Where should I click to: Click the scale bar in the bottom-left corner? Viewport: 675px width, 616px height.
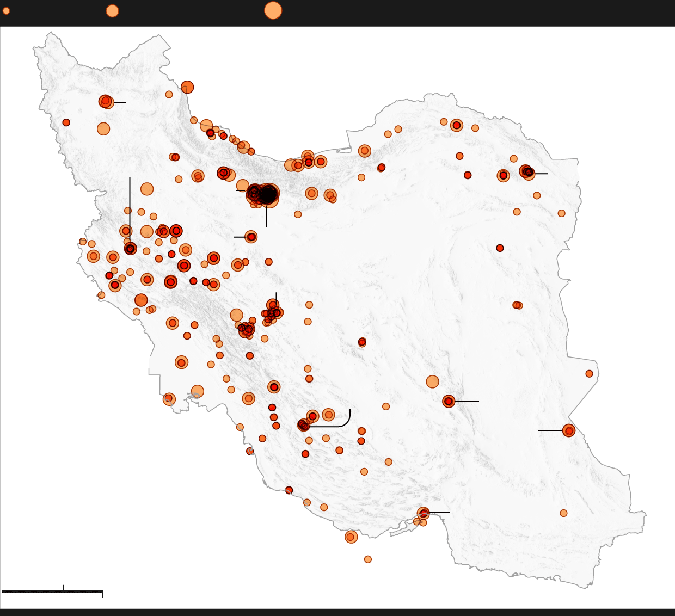tap(52, 591)
